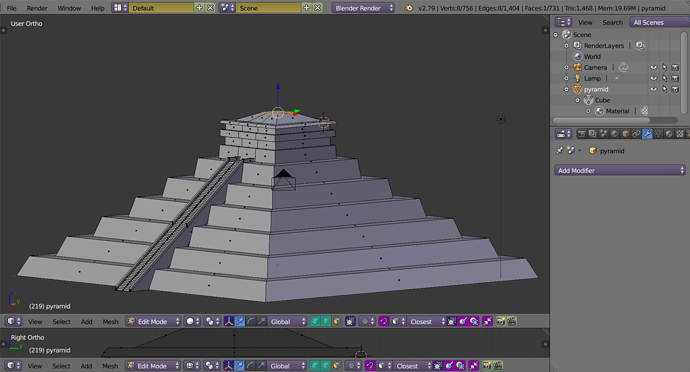
Task: Click the OpenGL render image camera icon
Action: (x=500, y=321)
